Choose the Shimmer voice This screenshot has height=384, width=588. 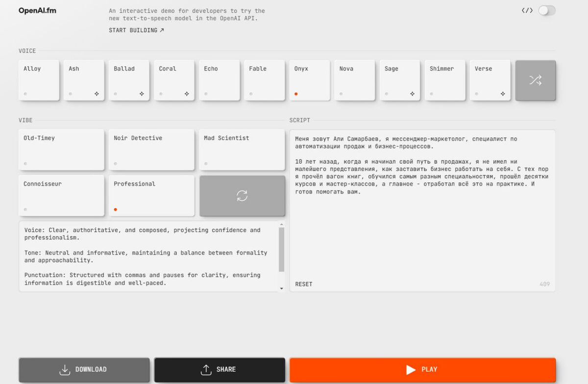tap(444, 80)
